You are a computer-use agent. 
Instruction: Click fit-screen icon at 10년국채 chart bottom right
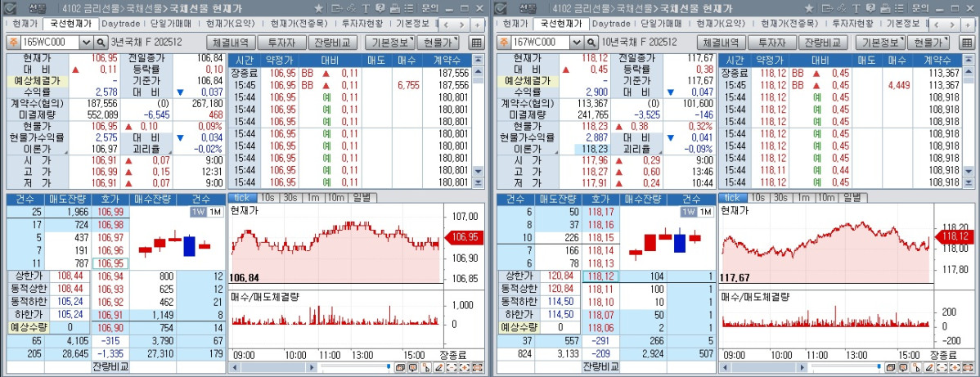[x=968, y=368]
